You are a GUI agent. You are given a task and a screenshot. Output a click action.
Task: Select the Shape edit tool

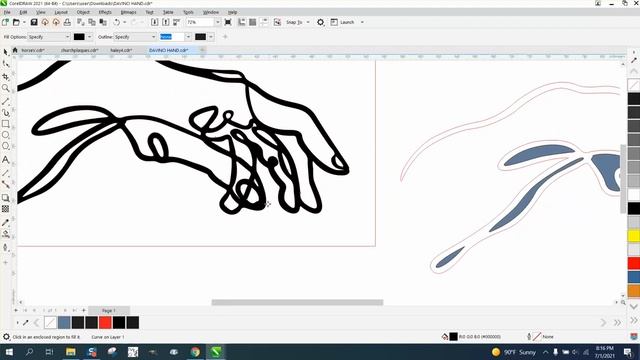[x=5, y=64]
